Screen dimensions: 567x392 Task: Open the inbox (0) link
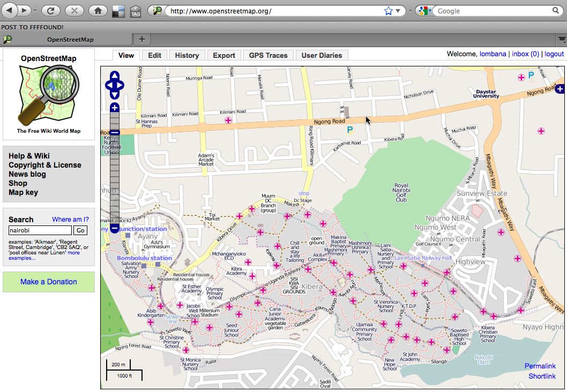pos(525,54)
